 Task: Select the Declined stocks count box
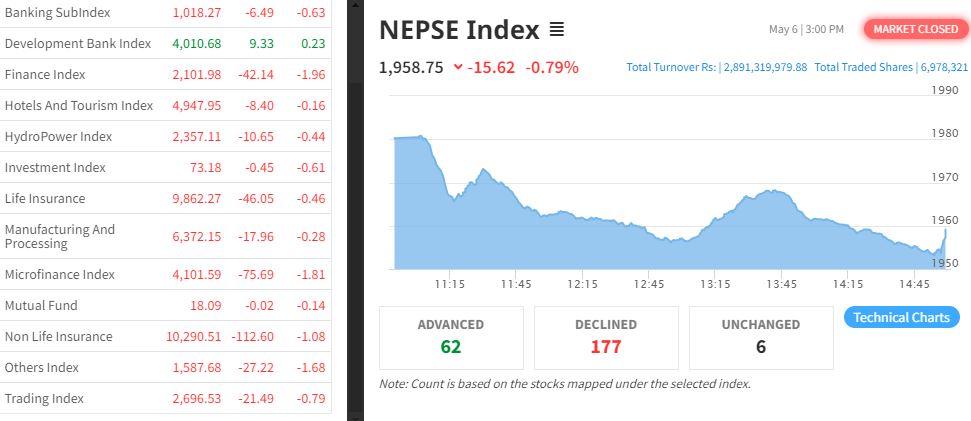pos(606,336)
